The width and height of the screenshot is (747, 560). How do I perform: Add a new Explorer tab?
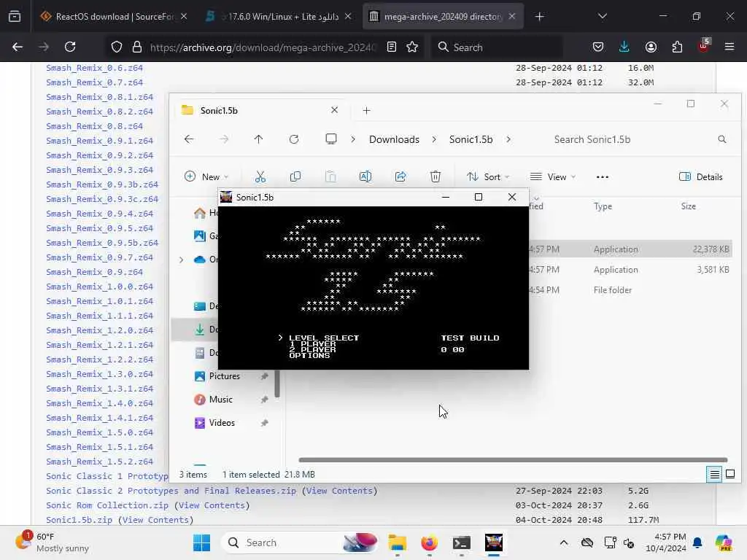tap(366, 111)
